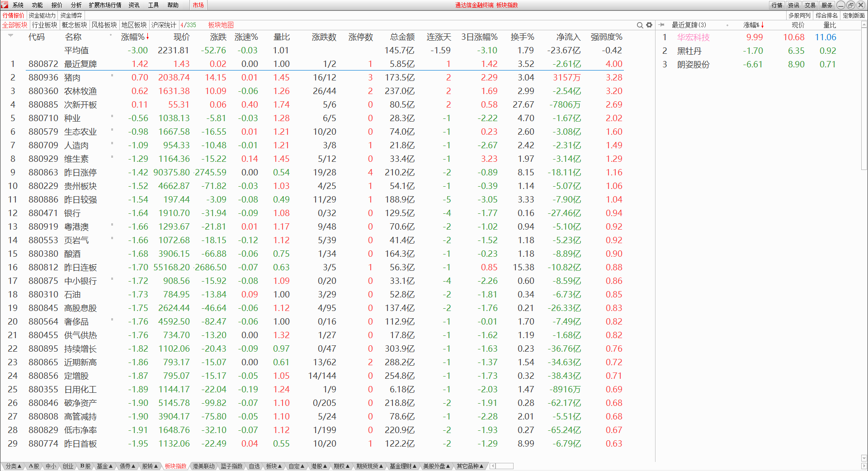The width and height of the screenshot is (868, 471).
Task: Expand the 基金▲ bottom tab menu
Action: [104, 466]
